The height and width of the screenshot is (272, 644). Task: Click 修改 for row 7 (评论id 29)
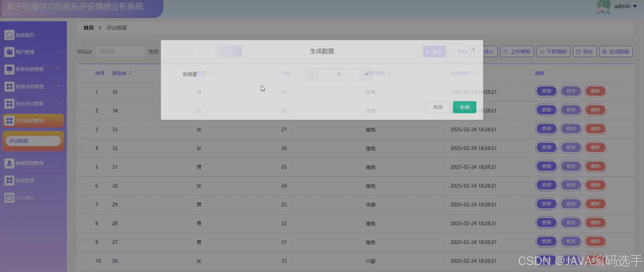(x=571, y=204)
